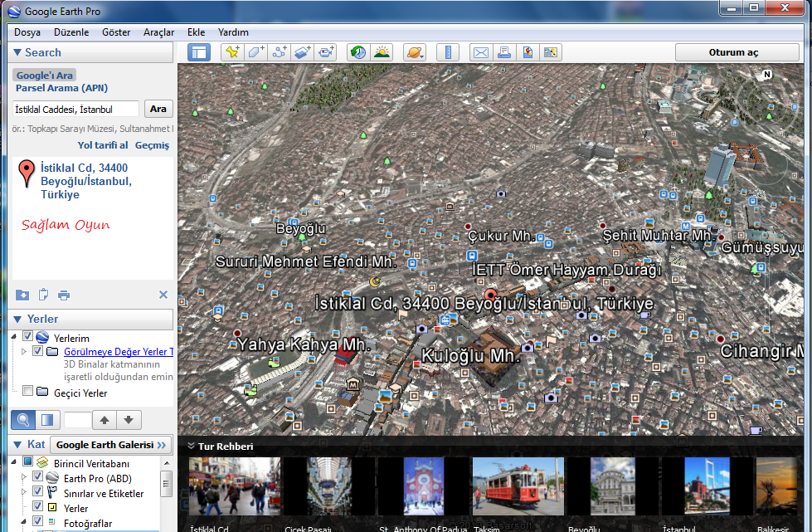812x532 pixels.
Task: Open the Düzenle menu
Action: (71, 32)
